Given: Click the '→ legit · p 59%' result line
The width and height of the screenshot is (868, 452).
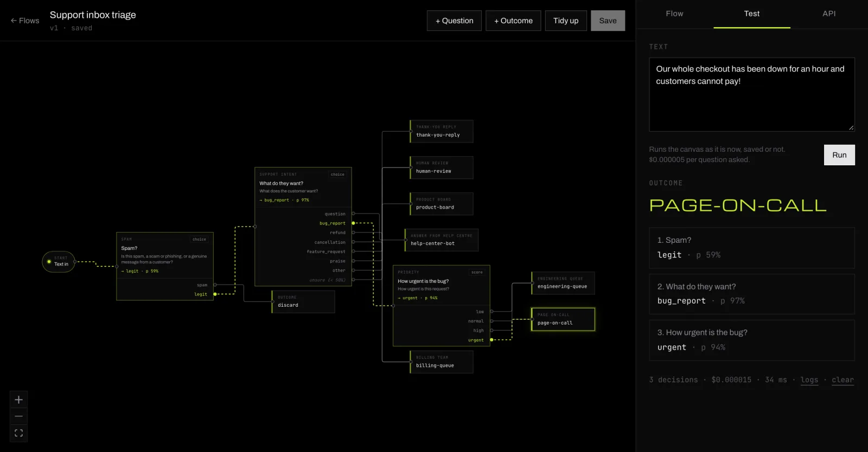Looking at the screenshot, I should [140, 271].
